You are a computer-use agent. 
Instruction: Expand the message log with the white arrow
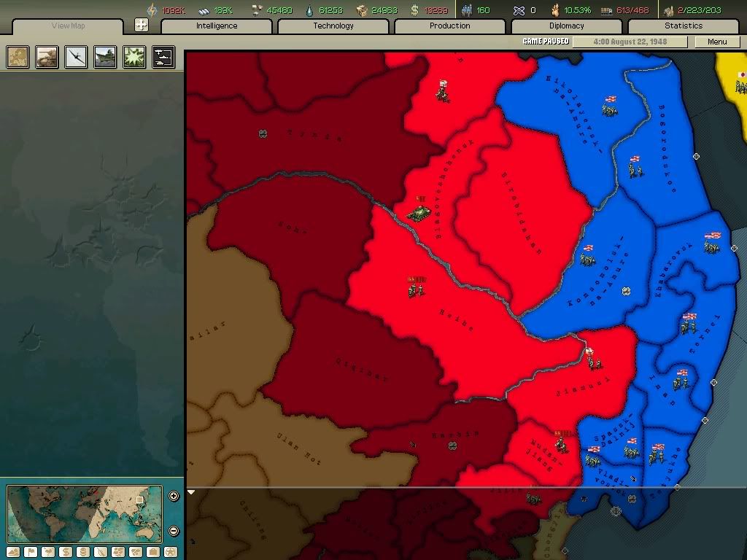[191, 492]
